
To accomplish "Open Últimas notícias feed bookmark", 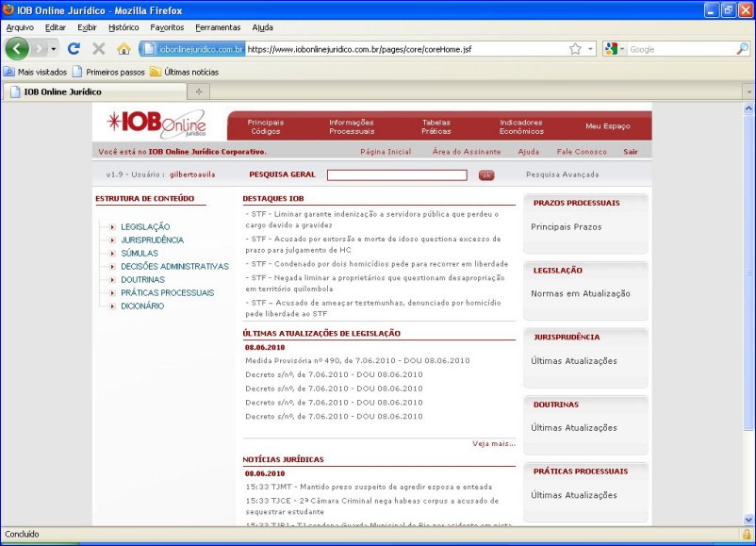I will 184,72.
